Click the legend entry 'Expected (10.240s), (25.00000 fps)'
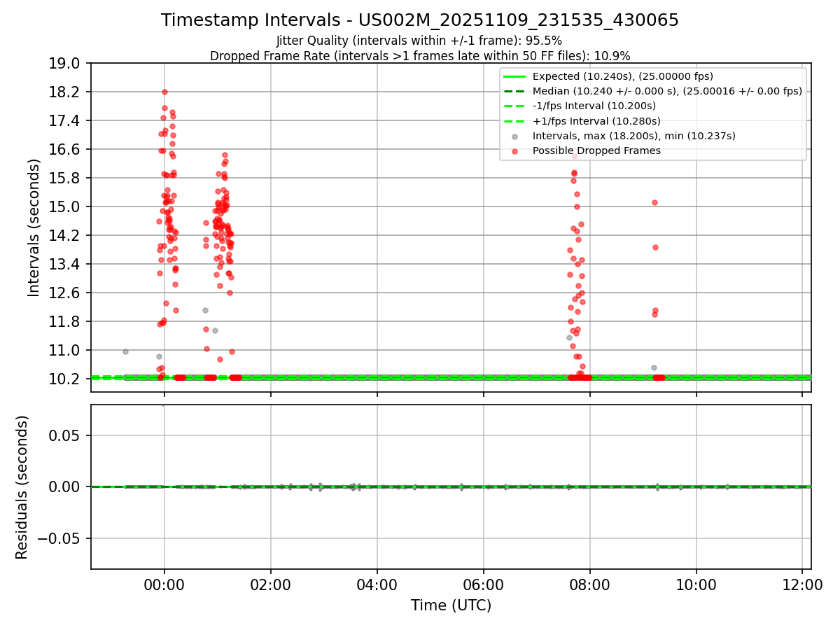The image size is (840, 630). click(x=623, y=76)
